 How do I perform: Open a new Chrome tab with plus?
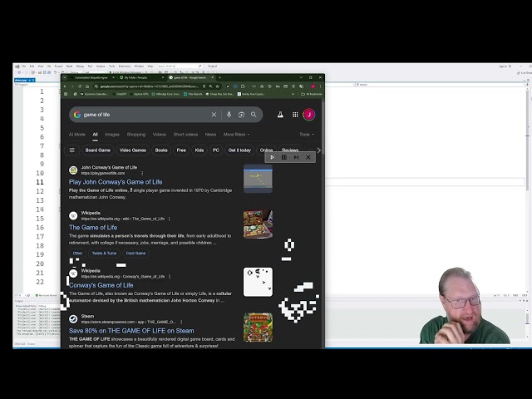click(219, 77)
